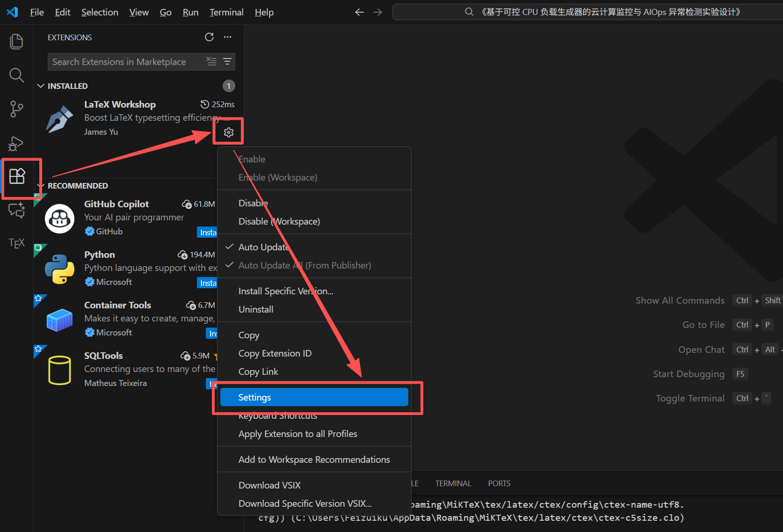Open the File menu

pos(37,12)
